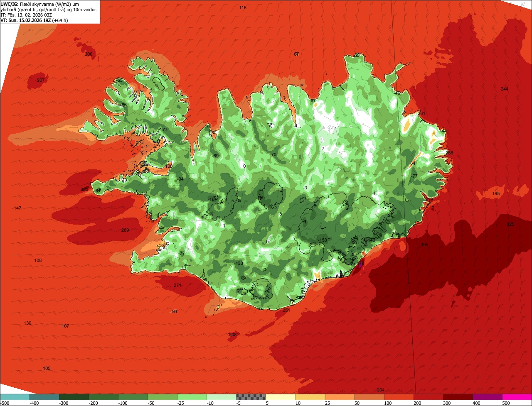The image size is (532, 406).
Task: Select the map value 208 south offshore
Action: point(233,335)
